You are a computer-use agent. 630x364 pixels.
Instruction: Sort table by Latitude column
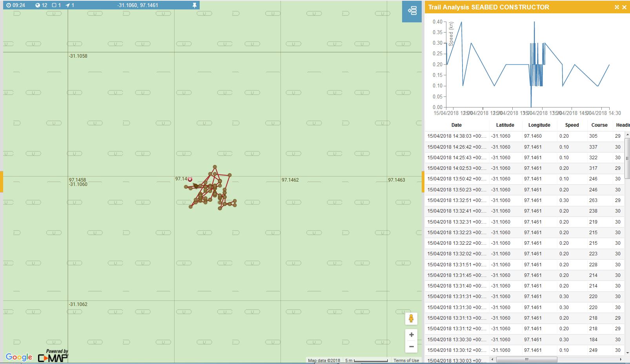pyautogui.click(x=505, y=125)
